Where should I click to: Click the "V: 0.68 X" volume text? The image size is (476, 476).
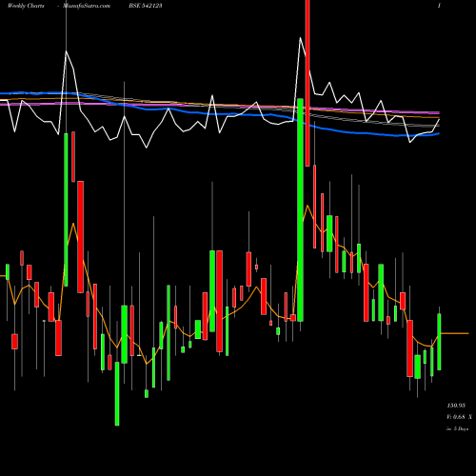click(x=459, y=417)
